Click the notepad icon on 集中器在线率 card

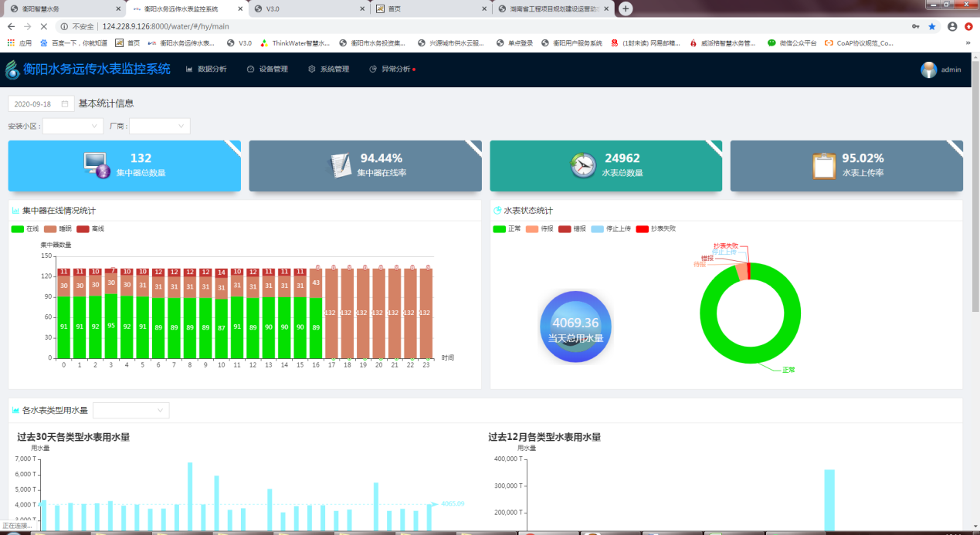pyautogui.click(x=341, y=164)
